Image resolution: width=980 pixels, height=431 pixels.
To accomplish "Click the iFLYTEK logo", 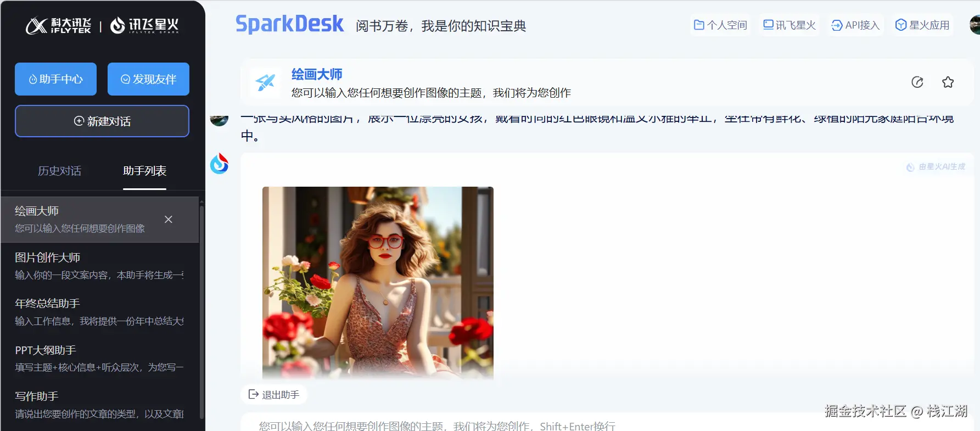I will tap(59, 25).
